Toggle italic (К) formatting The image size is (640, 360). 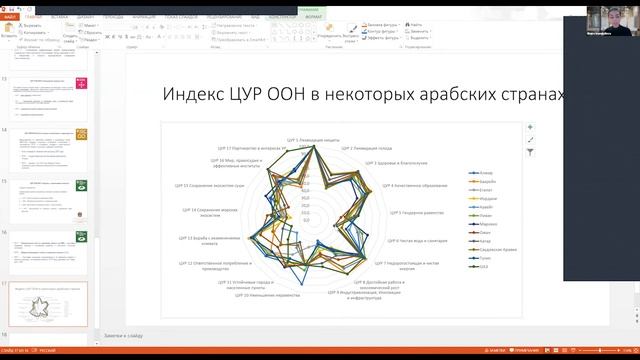[114, 37]
